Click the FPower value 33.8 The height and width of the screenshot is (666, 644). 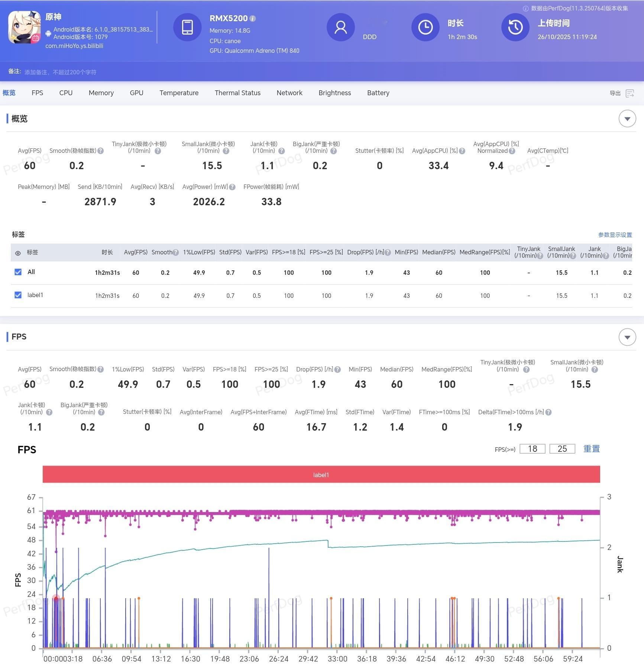[271, 202]
